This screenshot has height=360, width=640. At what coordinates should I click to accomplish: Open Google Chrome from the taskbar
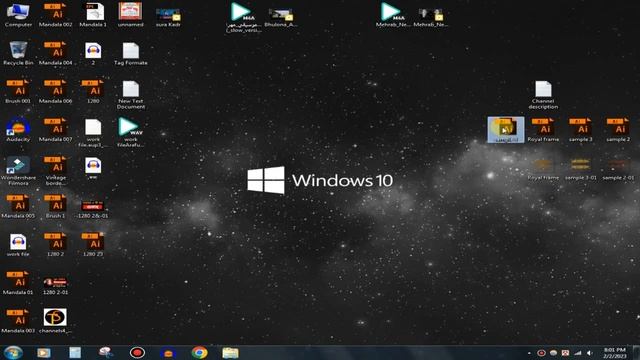coord(200,353)
